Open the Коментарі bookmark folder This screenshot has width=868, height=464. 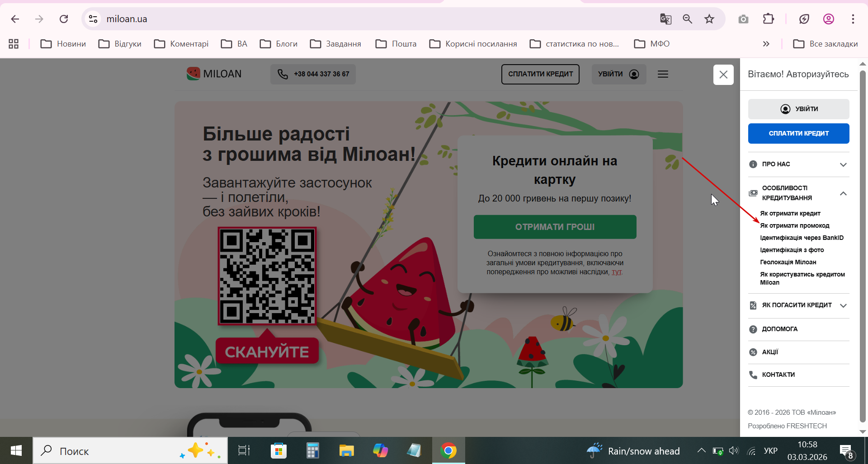coord(181,44)
